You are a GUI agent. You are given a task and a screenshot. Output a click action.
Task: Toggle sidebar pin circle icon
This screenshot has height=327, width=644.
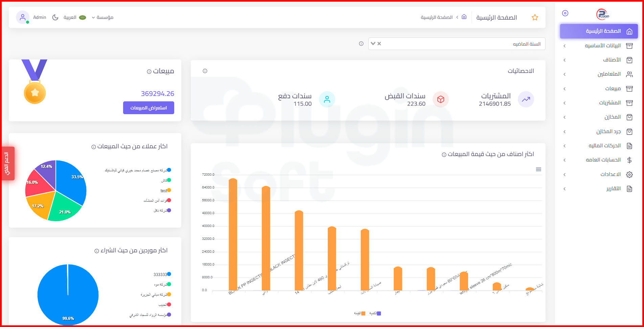tap(565, 13)
